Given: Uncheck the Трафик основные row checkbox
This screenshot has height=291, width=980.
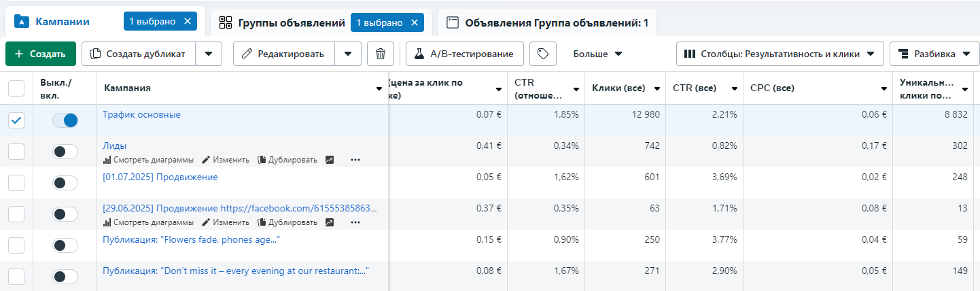Looking at the screenshot, I should 16,120.
